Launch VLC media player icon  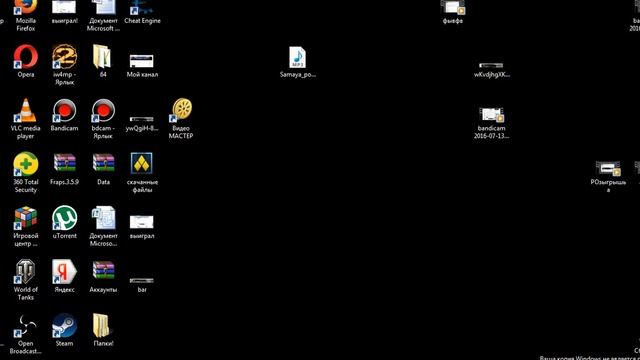[x=26, y=118]
